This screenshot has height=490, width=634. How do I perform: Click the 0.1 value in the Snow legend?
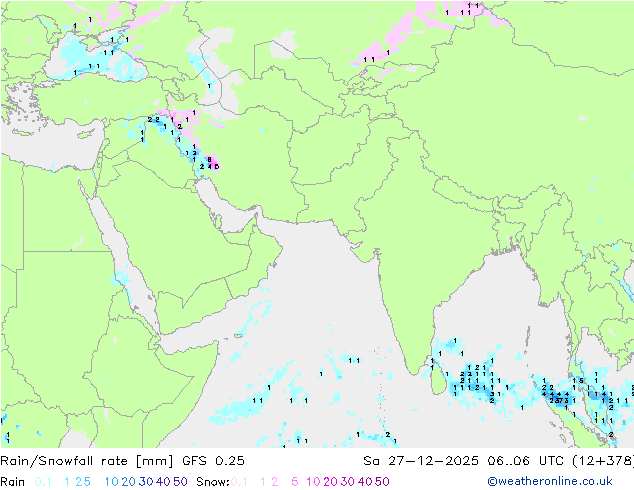[239, 482]
